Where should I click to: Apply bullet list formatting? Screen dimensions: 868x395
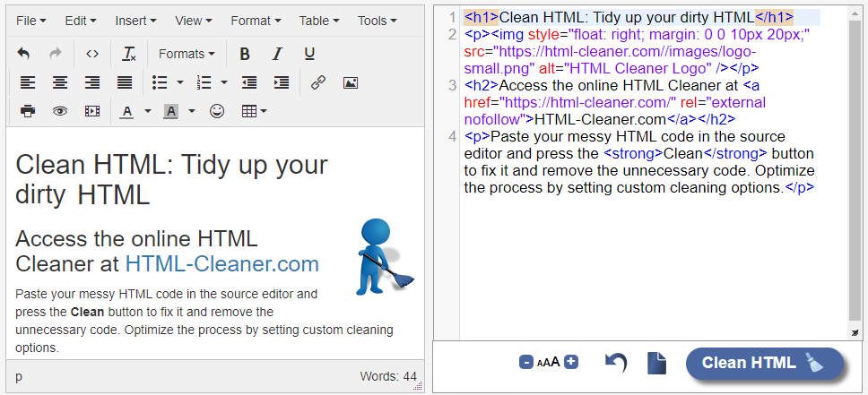(160, 83)
